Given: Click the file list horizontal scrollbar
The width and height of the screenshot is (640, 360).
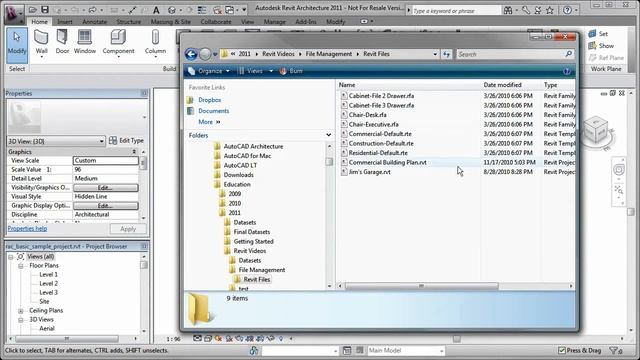Looking at the screenshot, I should 422,286.
